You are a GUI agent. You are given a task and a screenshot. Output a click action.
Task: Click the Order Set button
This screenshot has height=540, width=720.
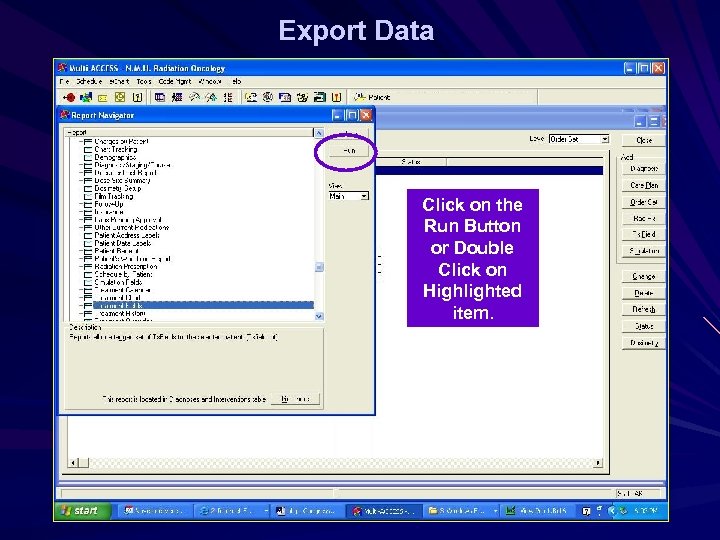coord(644,202)
